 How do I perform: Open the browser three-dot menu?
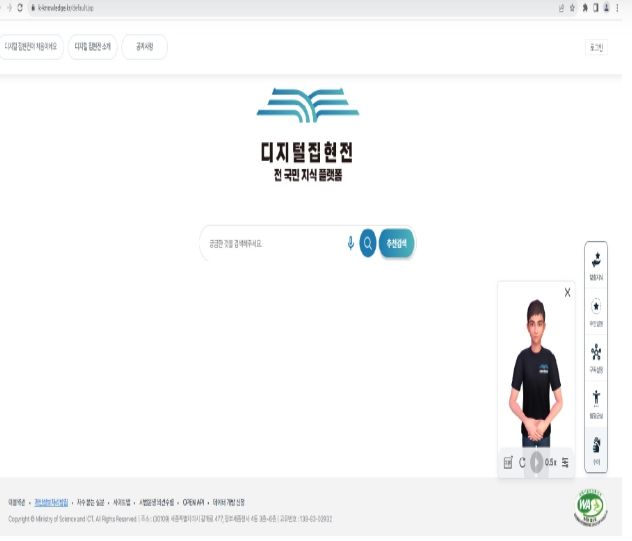coord(617,8)
